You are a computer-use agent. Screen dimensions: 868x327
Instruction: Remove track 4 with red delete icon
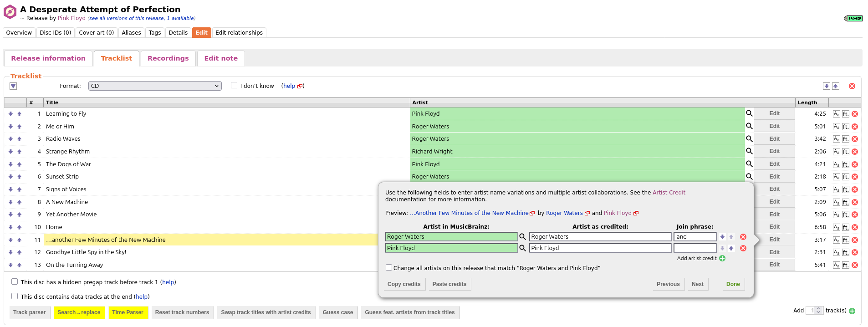click(x=855, y=152)
